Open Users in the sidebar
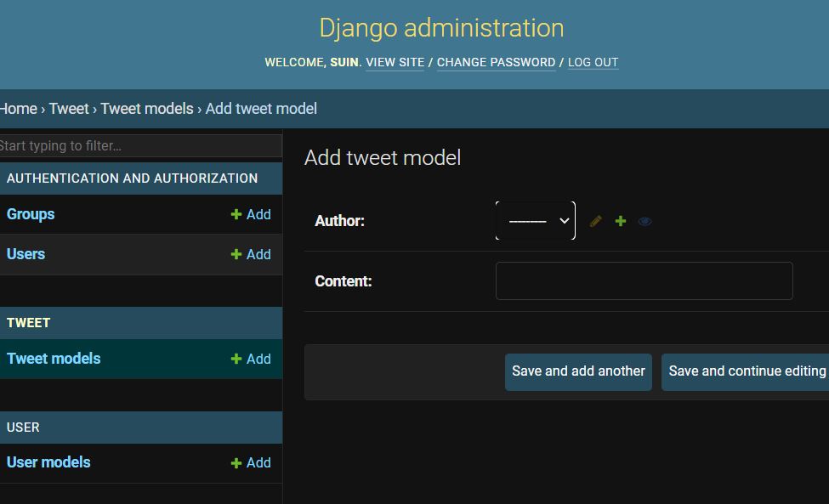The height and width of the screenshot is (504, 829). [x=26, y=254]
